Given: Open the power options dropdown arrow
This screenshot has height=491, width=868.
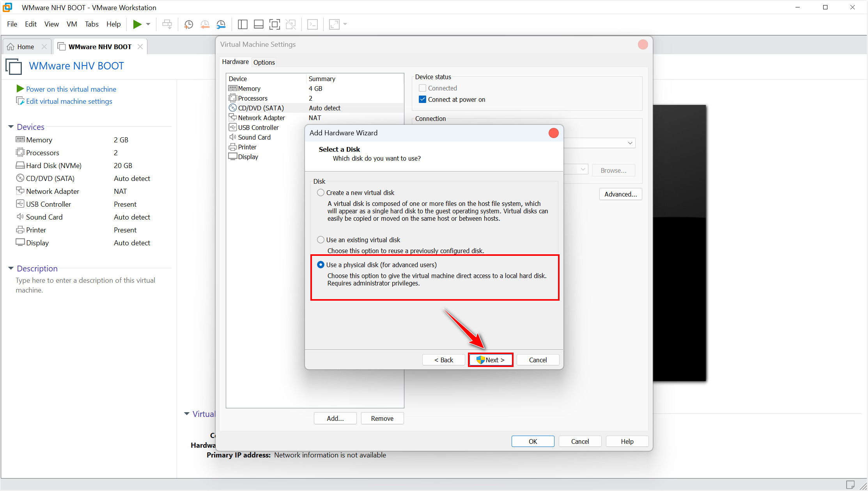Looking at the screenshot, I should click(148, 24).
